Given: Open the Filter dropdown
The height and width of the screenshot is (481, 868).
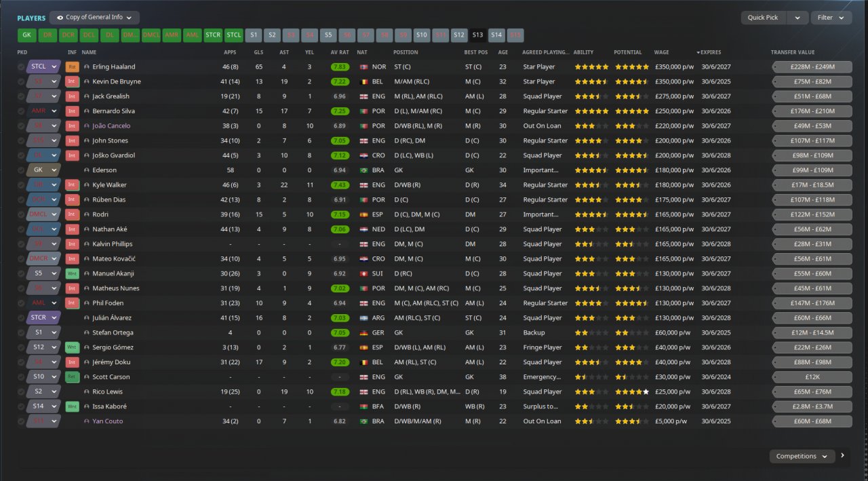Looking at the screenshot, I should point(831,18).
